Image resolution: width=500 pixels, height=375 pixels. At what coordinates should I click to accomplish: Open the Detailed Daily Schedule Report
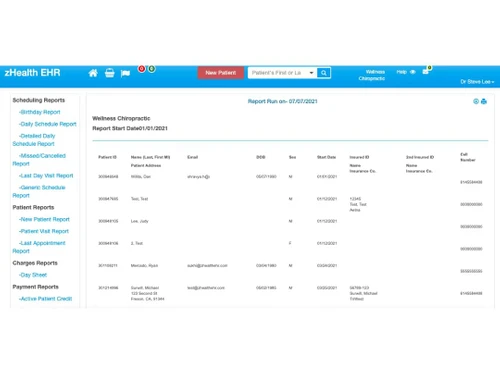[x=34, y=140]
